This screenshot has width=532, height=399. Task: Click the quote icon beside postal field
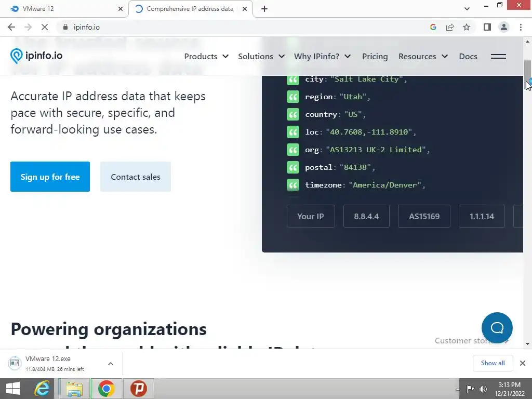[293, 167]
